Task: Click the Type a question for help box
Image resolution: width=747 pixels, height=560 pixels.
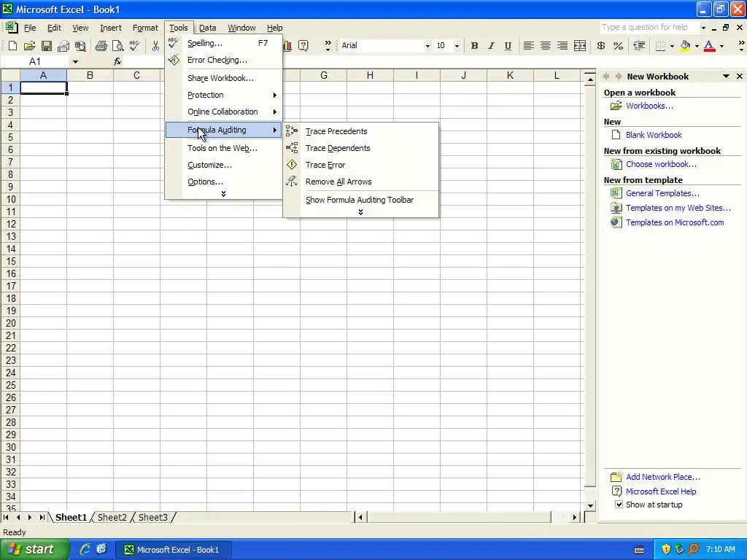Action: click(x=649, y=28)
